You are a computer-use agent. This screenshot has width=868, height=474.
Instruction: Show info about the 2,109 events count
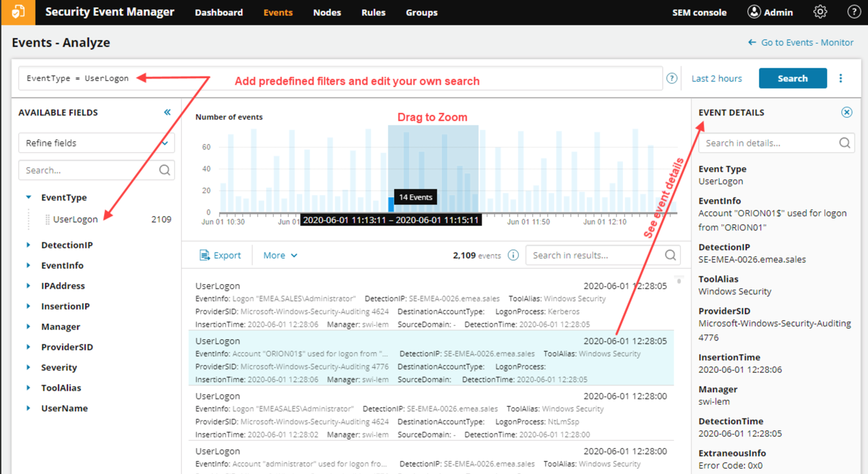(513, 255)
